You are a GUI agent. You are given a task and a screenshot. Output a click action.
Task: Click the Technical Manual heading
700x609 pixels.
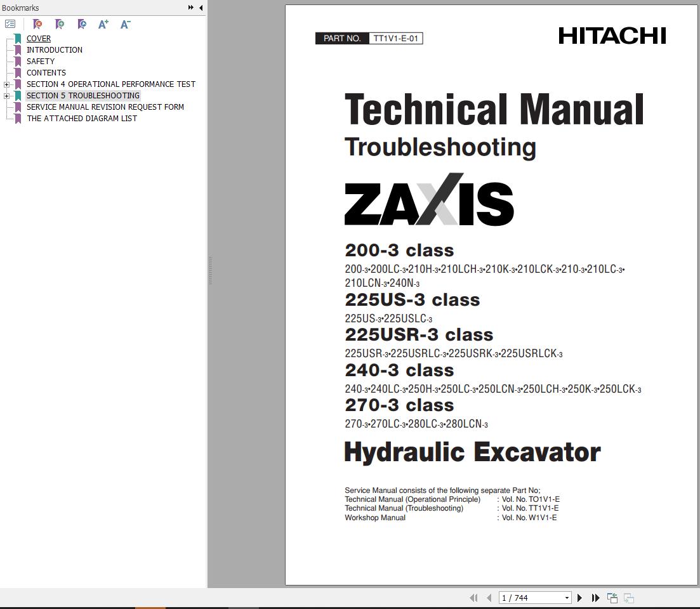pyautogui.click(x=494, y=109)
